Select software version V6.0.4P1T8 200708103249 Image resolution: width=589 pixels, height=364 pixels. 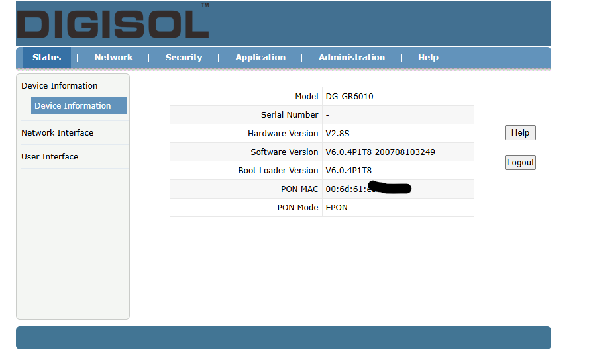pyautogui.click(x=380, y=152)
